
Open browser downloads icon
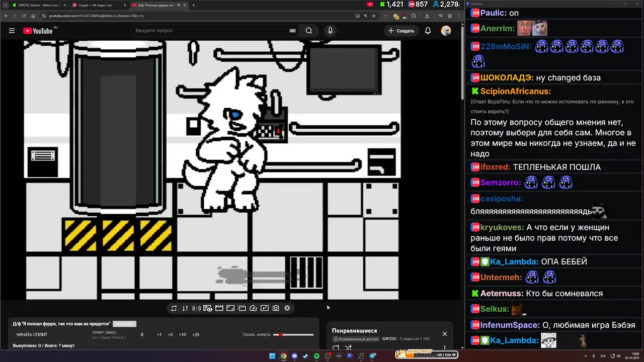(x=427, y=16)
